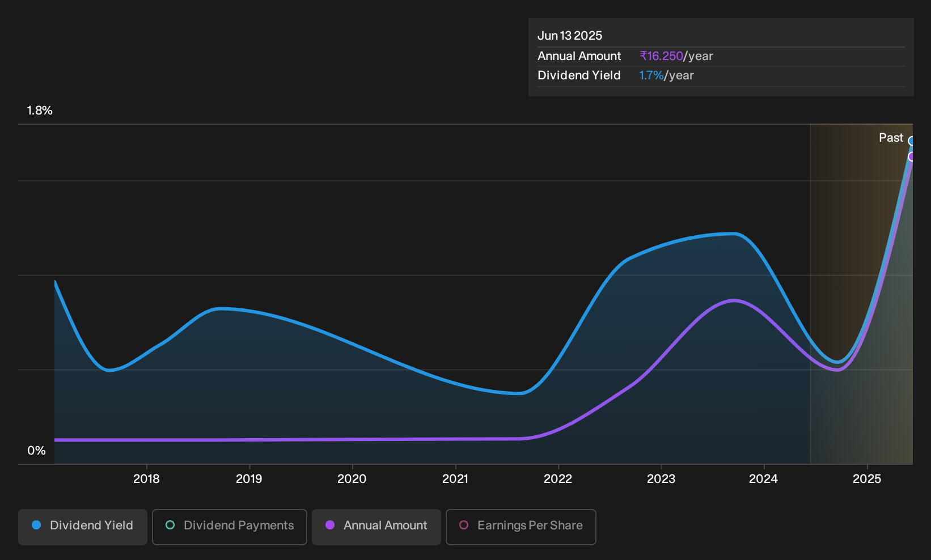Click the 1.8% y-axis label
931x560 pixels.
pos(40,111)
